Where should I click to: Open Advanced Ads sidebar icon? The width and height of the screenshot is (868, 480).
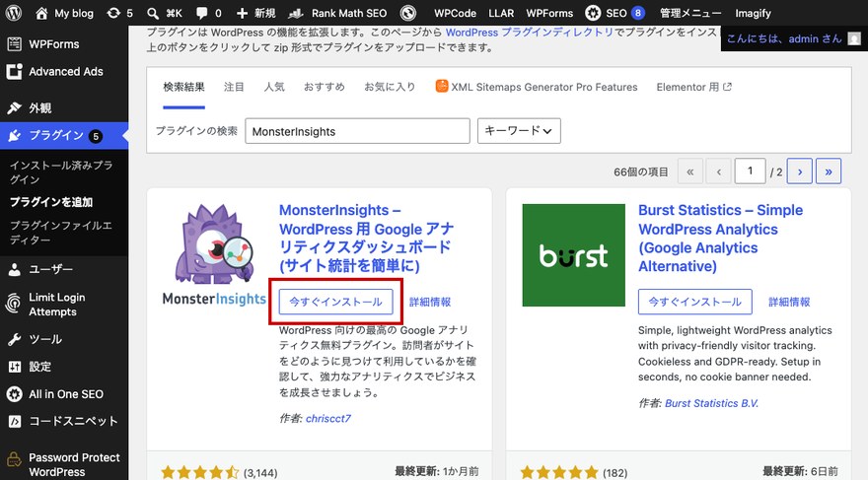tap(15, 71)
